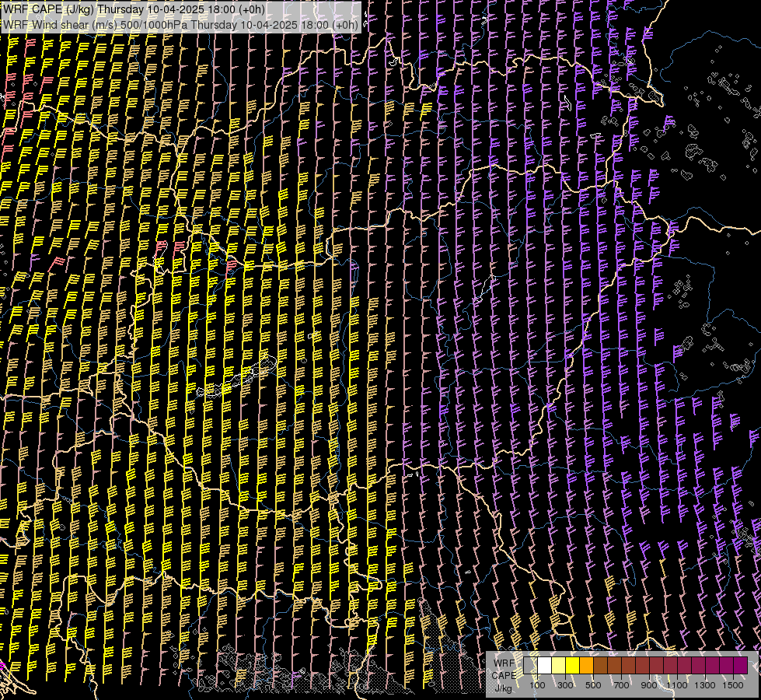Click the legend value '700'

621,685
